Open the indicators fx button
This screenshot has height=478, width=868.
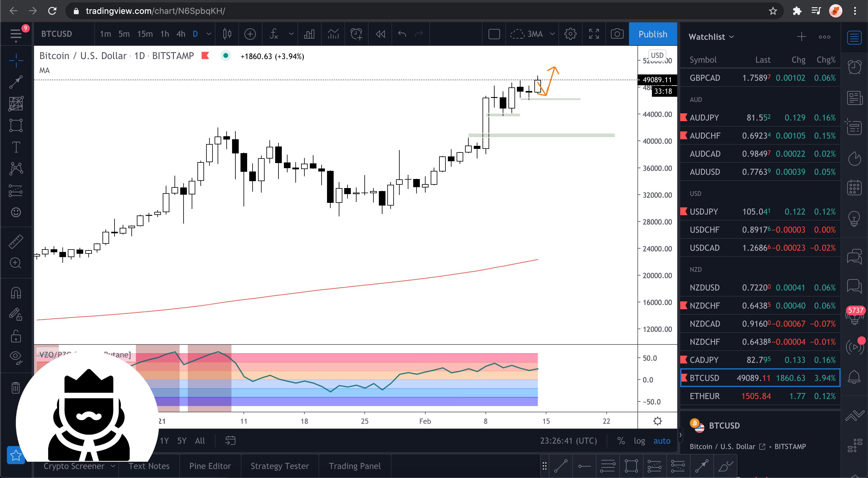tap(274, 34)
